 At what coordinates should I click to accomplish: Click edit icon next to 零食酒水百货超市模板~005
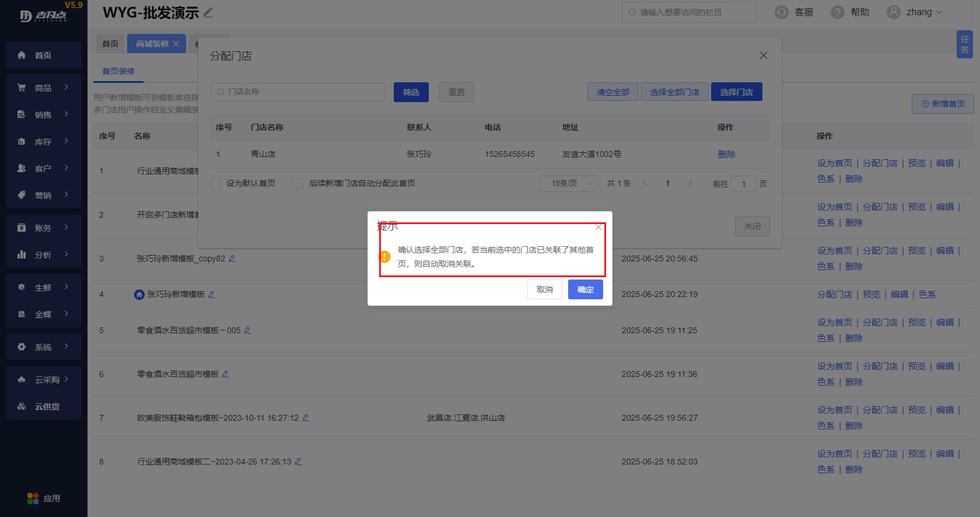247,330
